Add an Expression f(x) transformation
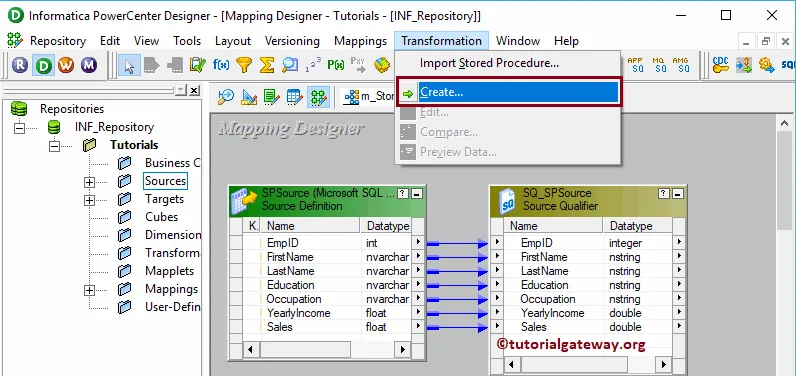 (221, 65)
